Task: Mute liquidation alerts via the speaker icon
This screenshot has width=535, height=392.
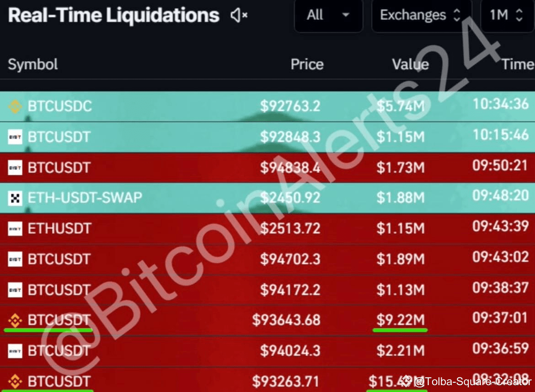Action: pos(238,15)
